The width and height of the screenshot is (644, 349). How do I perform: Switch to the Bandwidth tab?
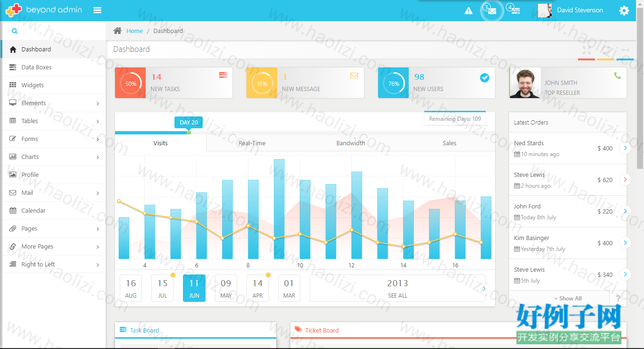pos(351,143)
